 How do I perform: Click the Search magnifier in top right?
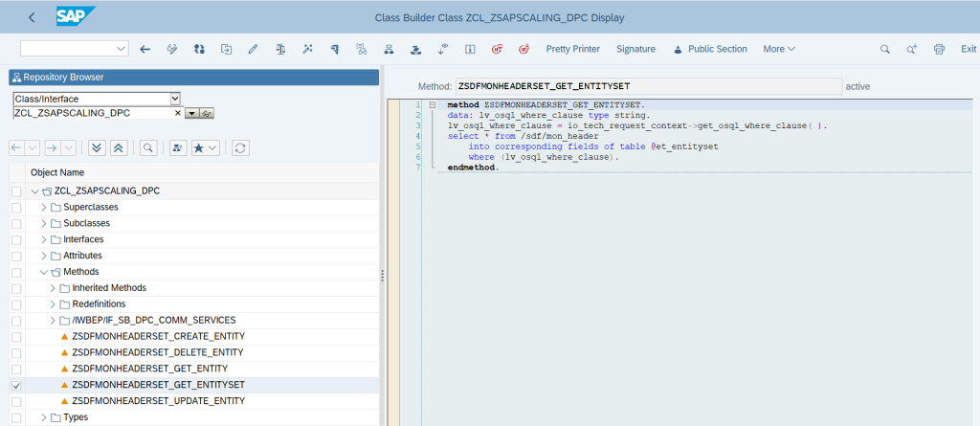click(884, 49)
